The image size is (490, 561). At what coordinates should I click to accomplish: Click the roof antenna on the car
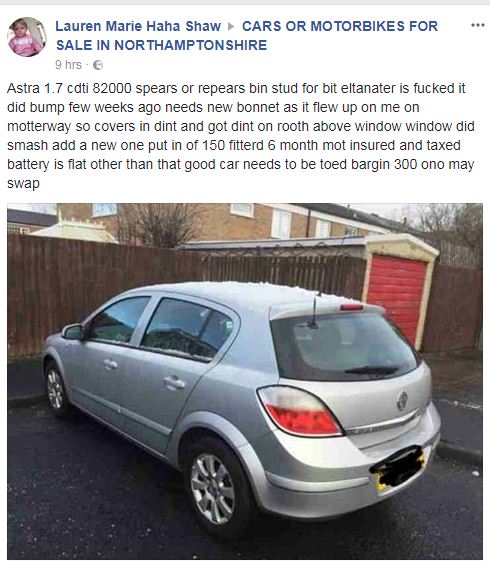pos(314,310)
